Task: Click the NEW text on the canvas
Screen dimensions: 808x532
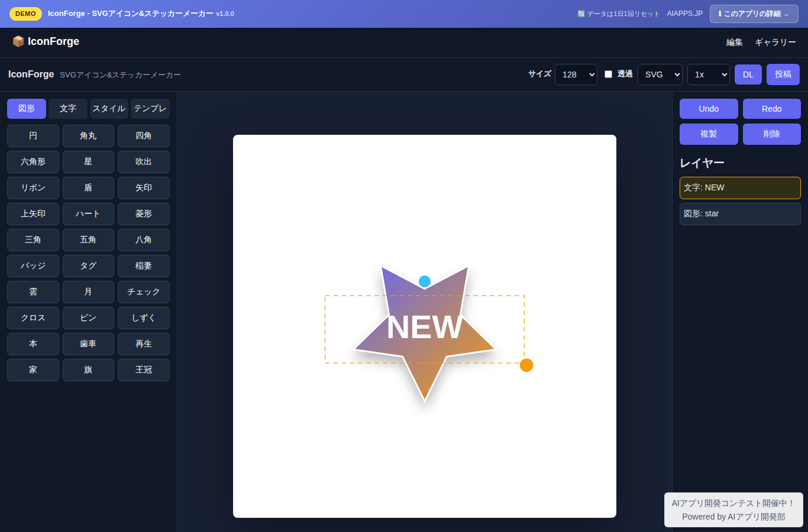Action: [424, 327]
